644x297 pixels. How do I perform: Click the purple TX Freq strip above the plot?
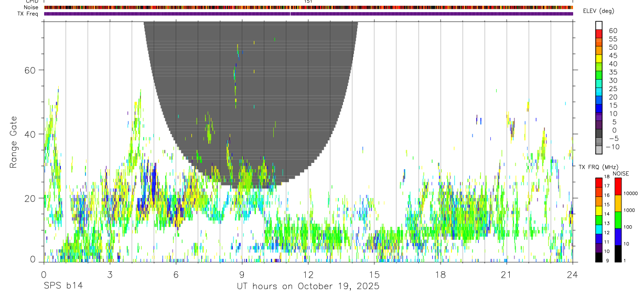click(308, 14)
